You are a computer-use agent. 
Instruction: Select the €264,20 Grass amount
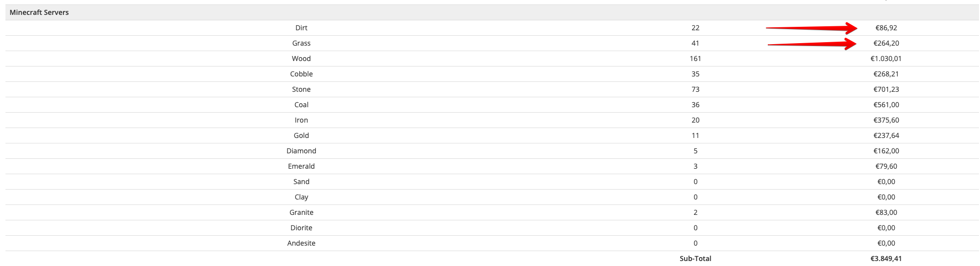886,43
